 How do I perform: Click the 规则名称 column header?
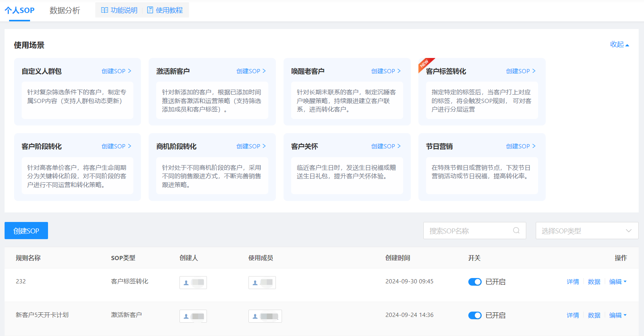pyautogui.click(x=28, y=258)
